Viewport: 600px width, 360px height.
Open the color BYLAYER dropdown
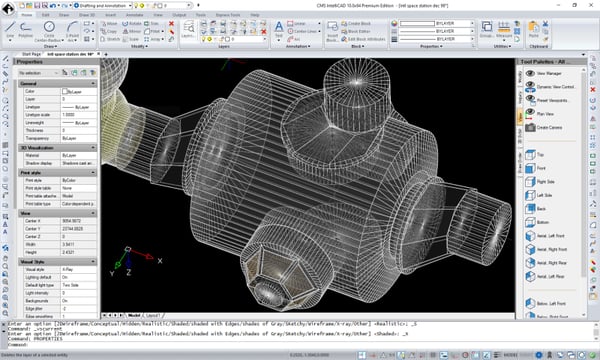point(437,23)
